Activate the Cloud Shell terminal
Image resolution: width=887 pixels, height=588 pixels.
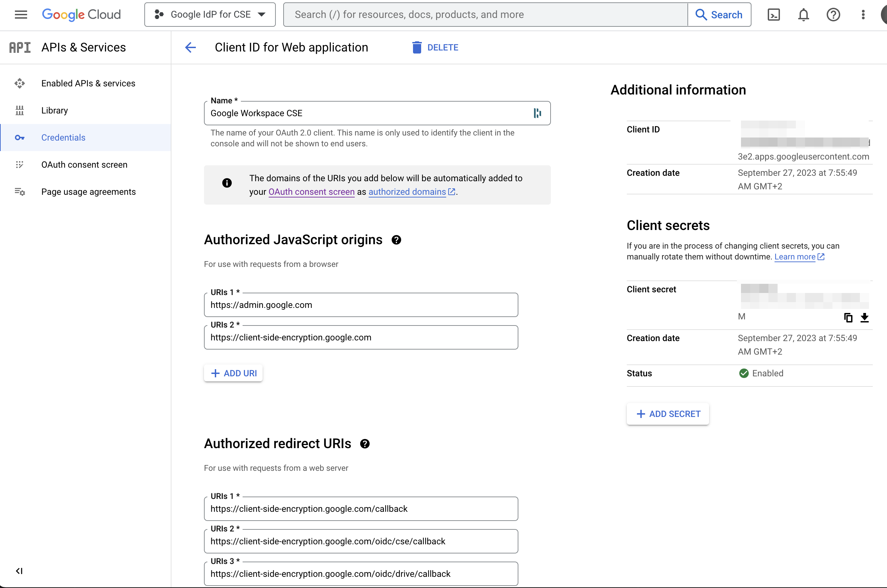pos(774,14)
